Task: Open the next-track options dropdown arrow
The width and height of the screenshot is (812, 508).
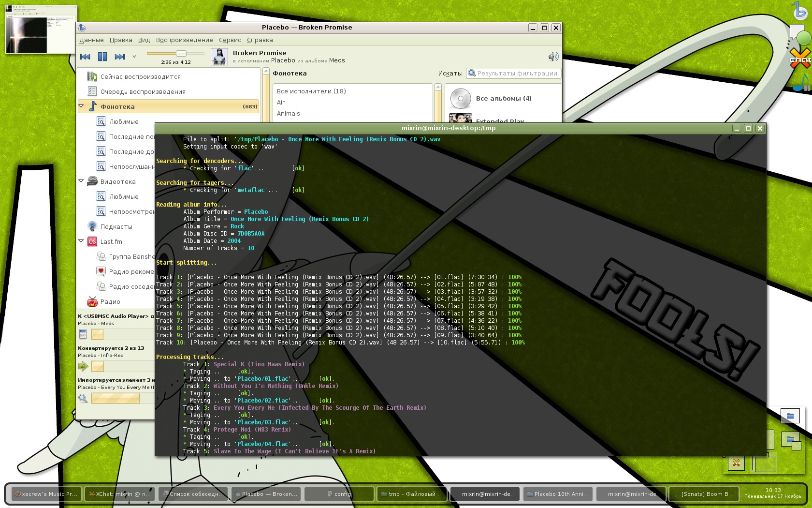Action: (134, 57)
